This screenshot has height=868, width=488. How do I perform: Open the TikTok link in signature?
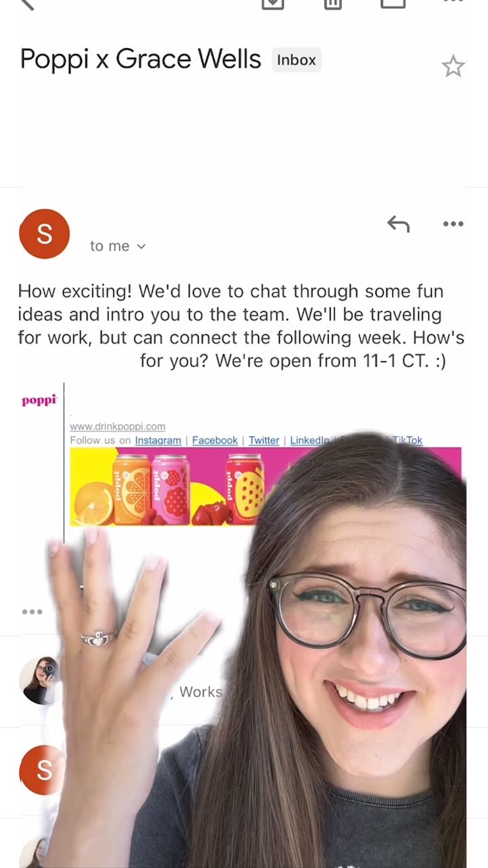pyautogui.click(x=407, y=440)
